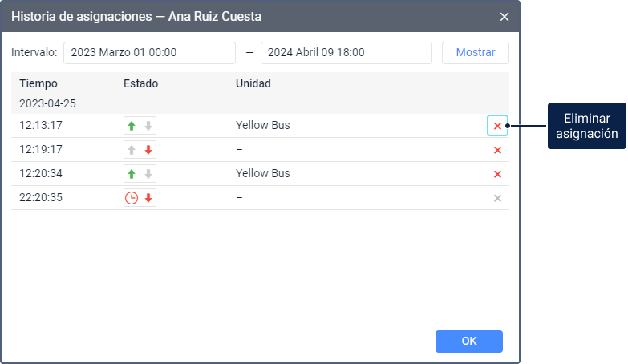Click the gray up arrow at 12:19:17
This screenshot has width=628, height=364.
tap(132, 150)
